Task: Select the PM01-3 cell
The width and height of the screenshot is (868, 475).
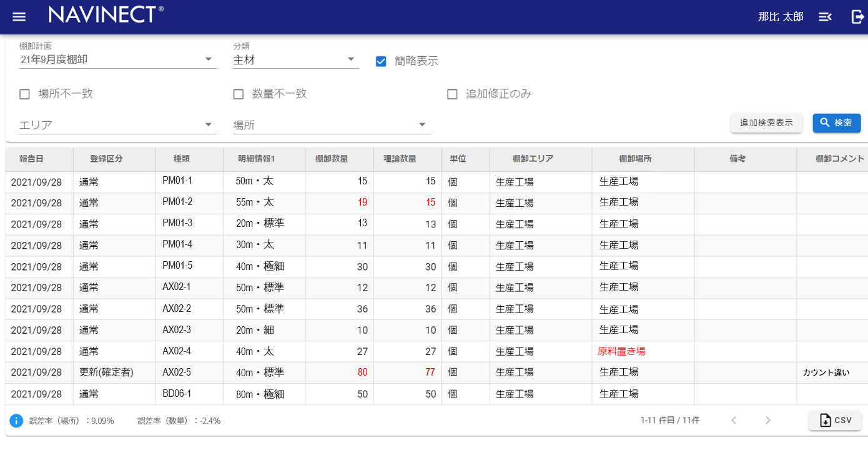Action: [189, 224]
